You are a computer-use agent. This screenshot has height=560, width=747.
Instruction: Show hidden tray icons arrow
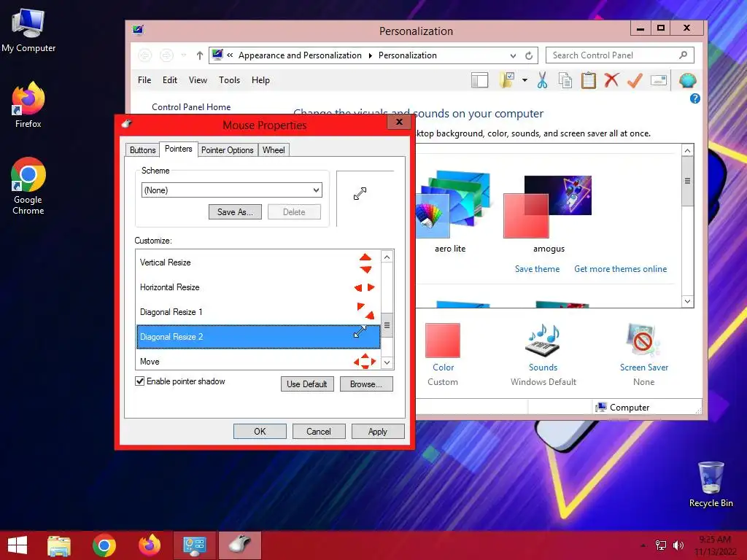click(643, 545)
